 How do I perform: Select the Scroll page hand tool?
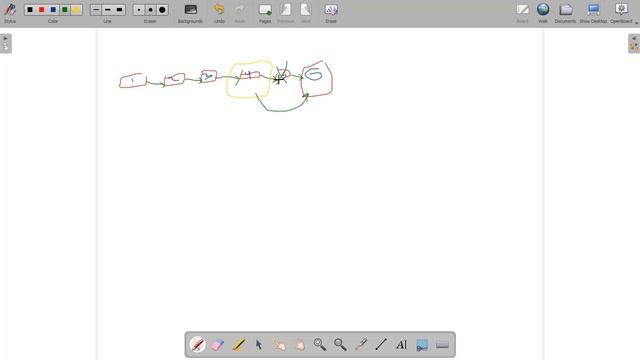[300, 344]
